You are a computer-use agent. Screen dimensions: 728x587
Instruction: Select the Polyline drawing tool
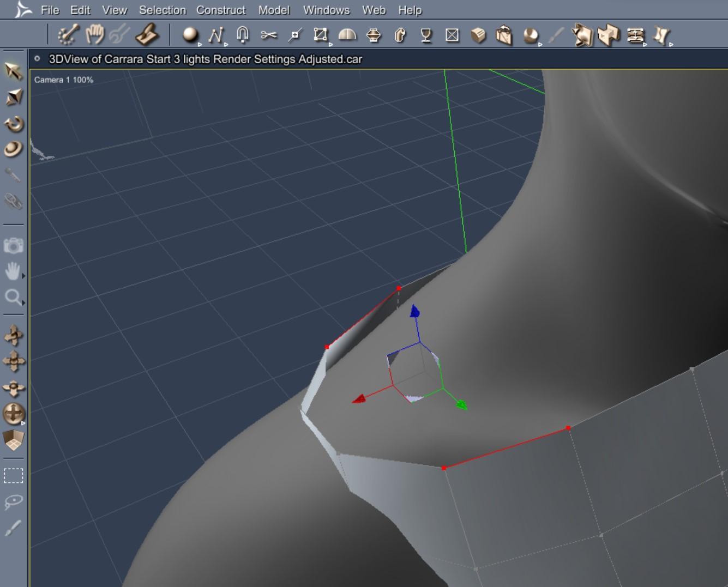coord(215,35)
